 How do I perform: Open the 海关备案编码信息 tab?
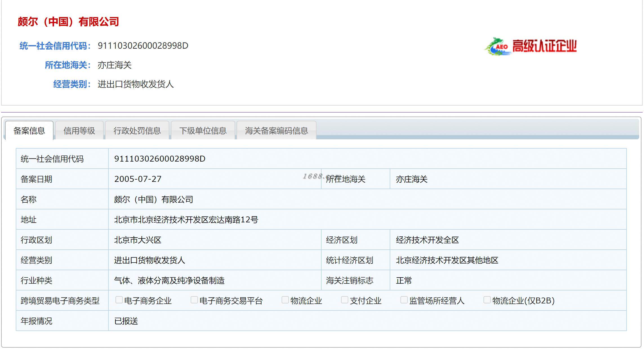276,131
